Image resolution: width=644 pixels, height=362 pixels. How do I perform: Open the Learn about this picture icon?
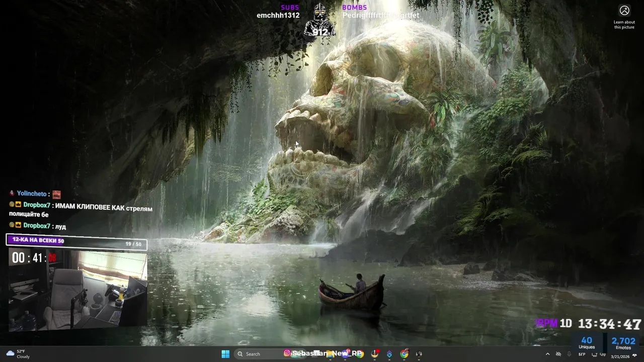tap(624, 11)
